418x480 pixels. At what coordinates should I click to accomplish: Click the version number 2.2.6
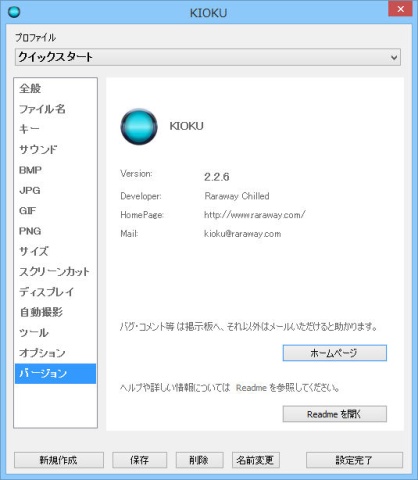coord(217,177)
